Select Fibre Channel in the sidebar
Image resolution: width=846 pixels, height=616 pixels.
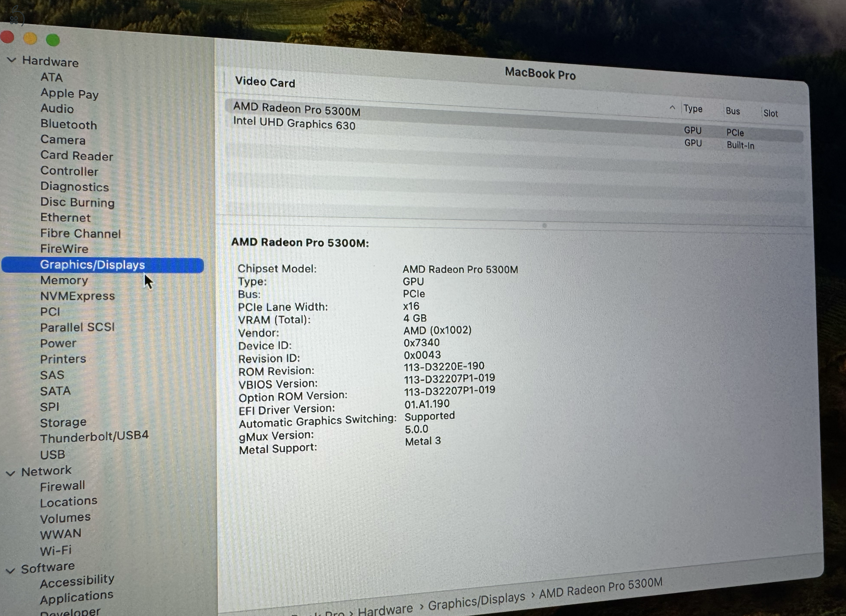81,233
